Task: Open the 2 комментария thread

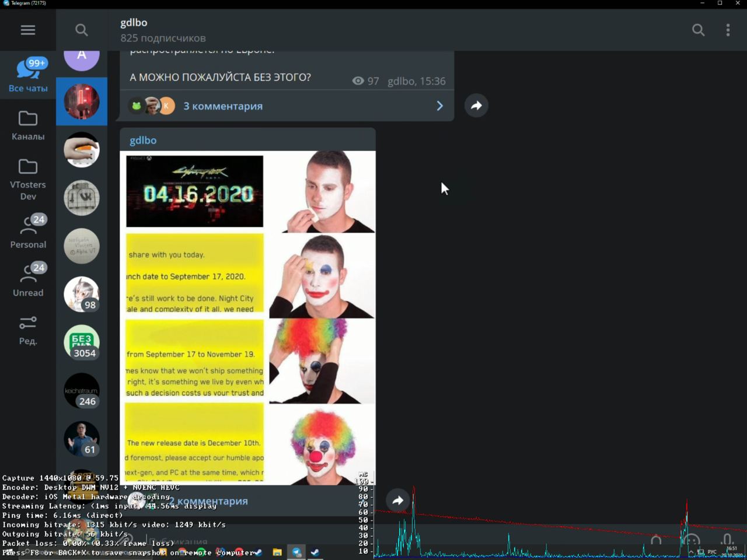Action: tap(208, 501)
